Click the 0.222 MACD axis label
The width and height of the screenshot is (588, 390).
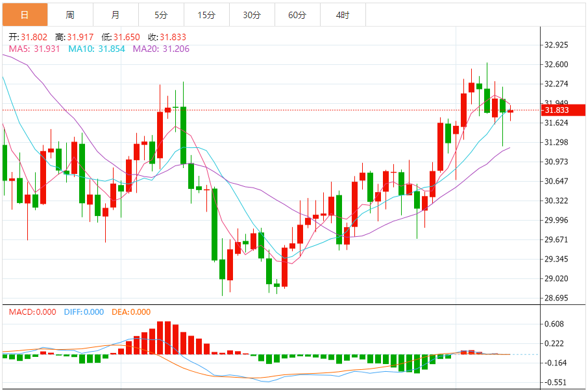[x=554, y=343]
